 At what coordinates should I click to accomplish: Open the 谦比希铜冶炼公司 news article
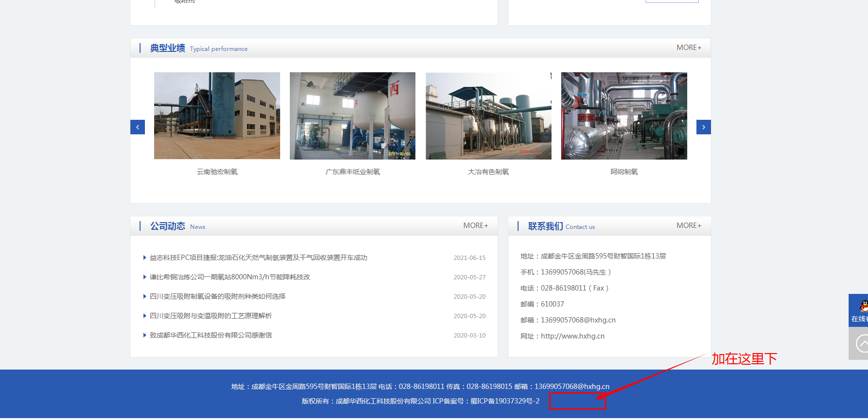click(x=230, y=277)
